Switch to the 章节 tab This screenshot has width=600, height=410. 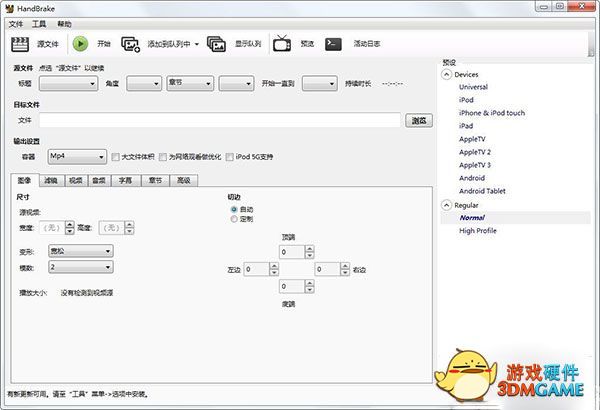pyautogui.click(x=155, y=181)
